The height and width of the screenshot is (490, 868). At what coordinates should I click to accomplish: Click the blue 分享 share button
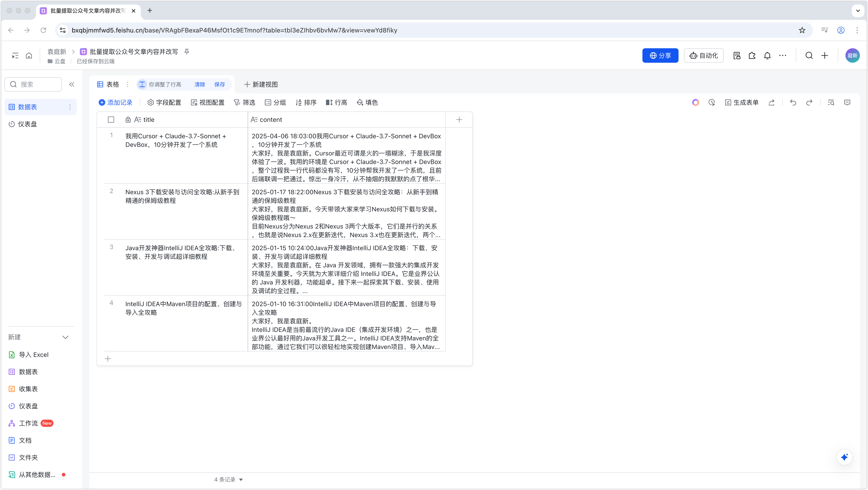[x=660, y=55]
